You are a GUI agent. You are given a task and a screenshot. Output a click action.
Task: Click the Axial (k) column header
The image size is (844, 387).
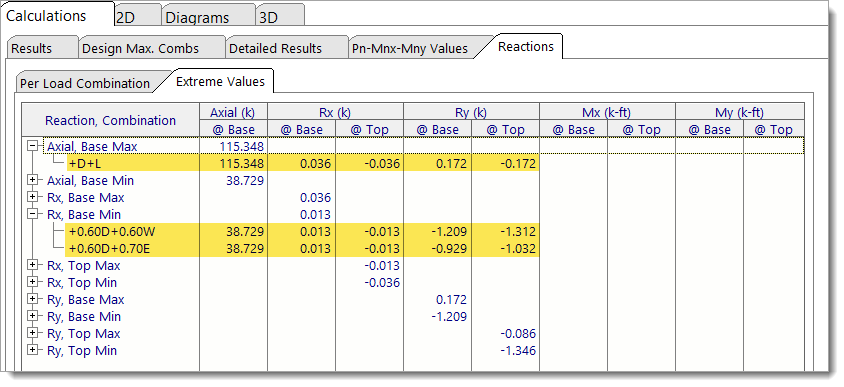233,112
